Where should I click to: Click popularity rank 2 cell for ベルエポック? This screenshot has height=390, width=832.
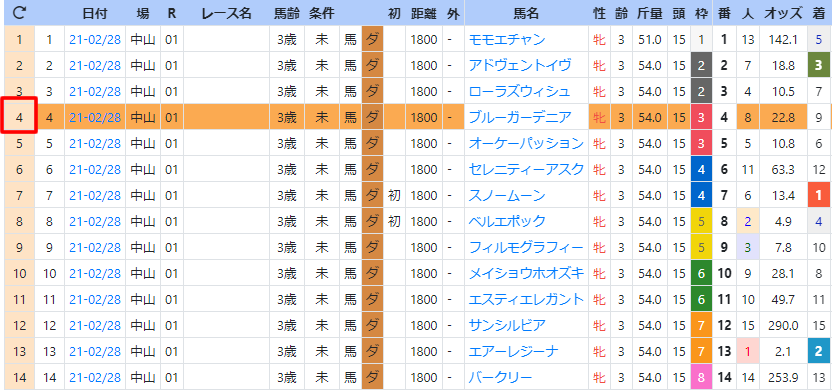pos(748,221)
